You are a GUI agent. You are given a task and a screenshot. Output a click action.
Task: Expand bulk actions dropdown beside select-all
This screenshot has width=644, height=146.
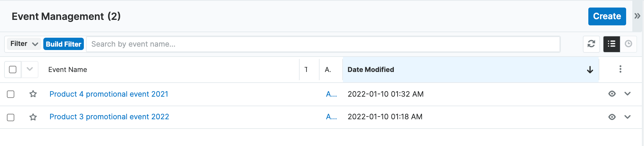(30, 69)
